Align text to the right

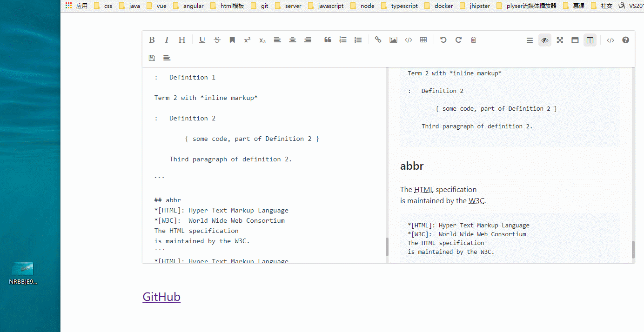tap(308, 40)
